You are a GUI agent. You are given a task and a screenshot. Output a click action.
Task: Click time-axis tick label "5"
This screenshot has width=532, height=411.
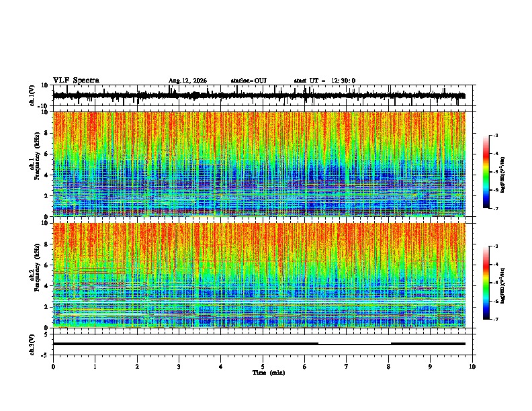pyautogui.click(x=263, y=367)
